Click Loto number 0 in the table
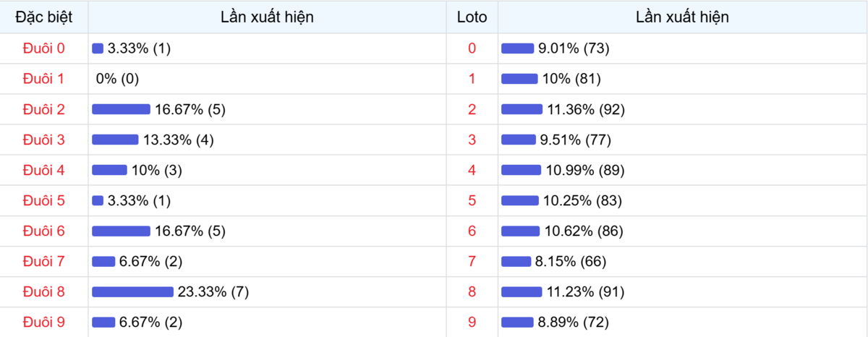868x337 pixels. (472, 48)
